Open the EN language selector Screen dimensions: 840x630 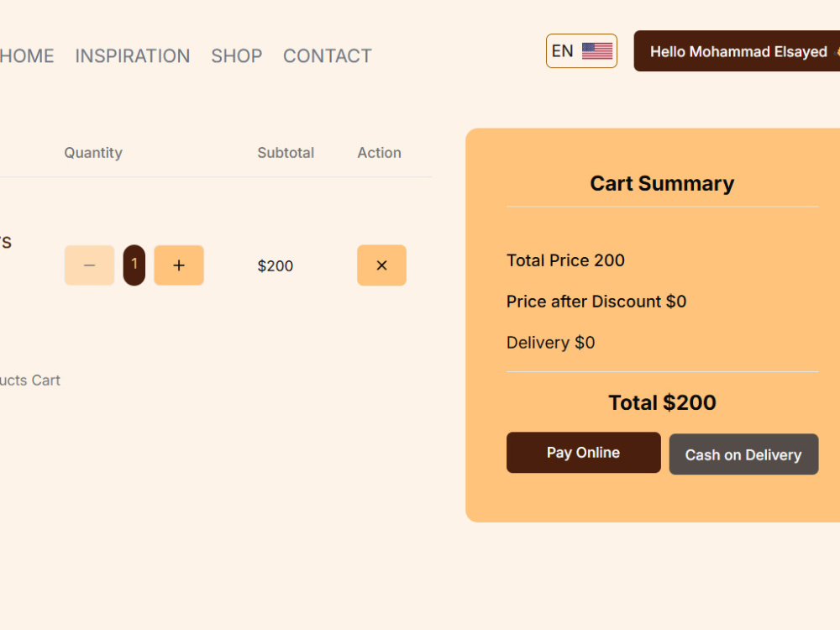click(581, 51)
